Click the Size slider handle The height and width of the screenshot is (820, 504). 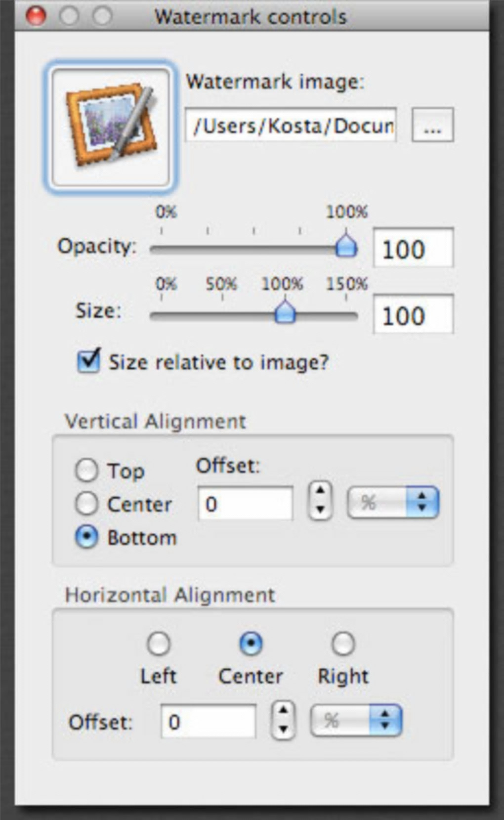click(x=285, y=312)
